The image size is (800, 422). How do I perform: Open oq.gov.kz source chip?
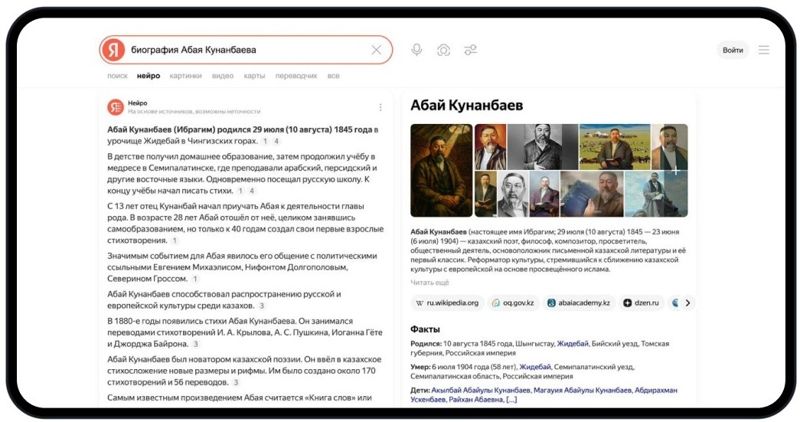tap(513, 303)
